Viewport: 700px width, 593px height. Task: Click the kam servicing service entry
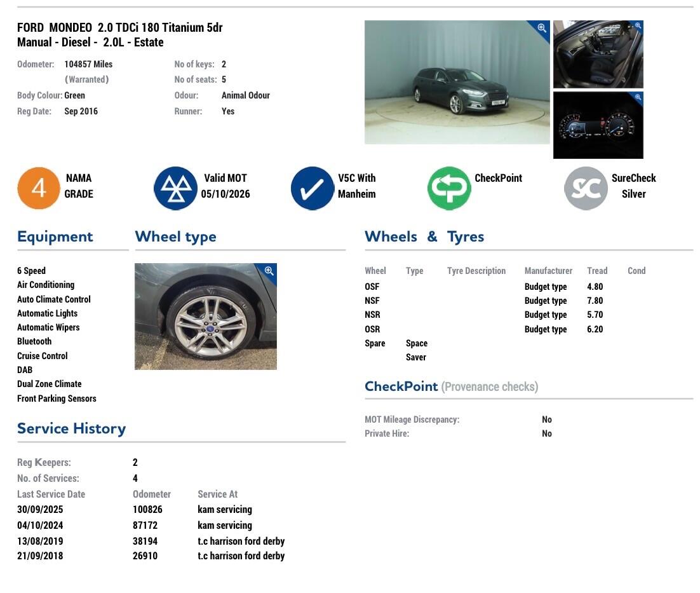point(225,509)
